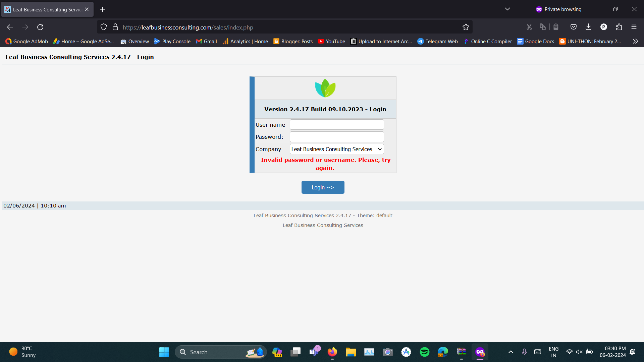Viewport: 644px width, 362px height.
Task: Click the Version 2.4.17 Build login heading
Action: 325,109
